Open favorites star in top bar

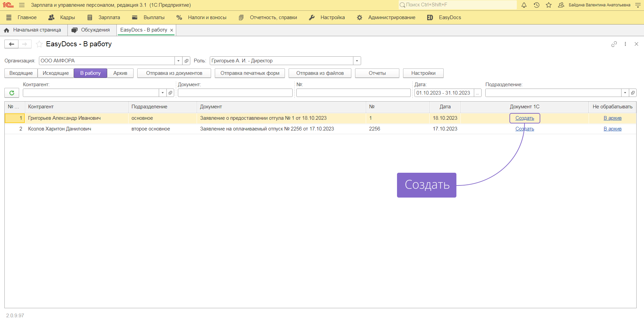(x=549, y=5)
